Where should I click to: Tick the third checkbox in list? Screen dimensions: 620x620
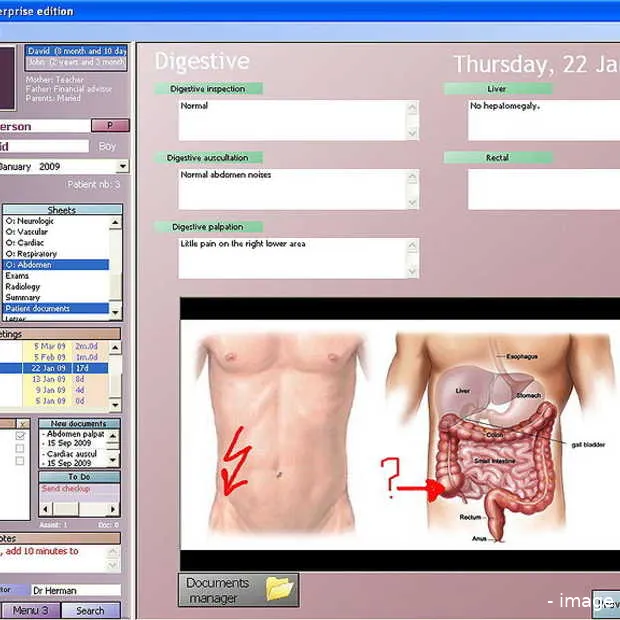coord(22,461)
